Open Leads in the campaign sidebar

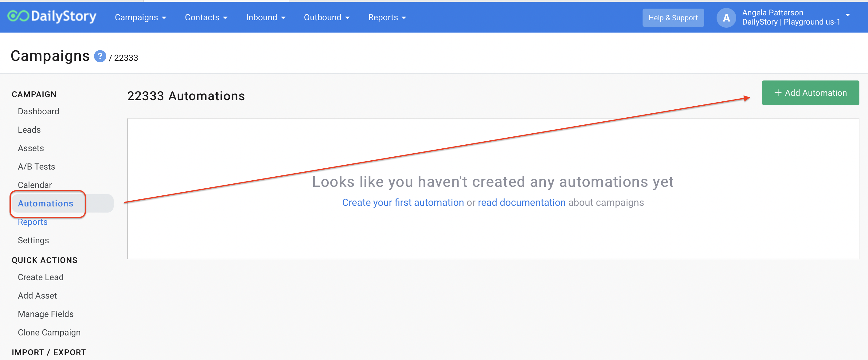click(29, 130)
